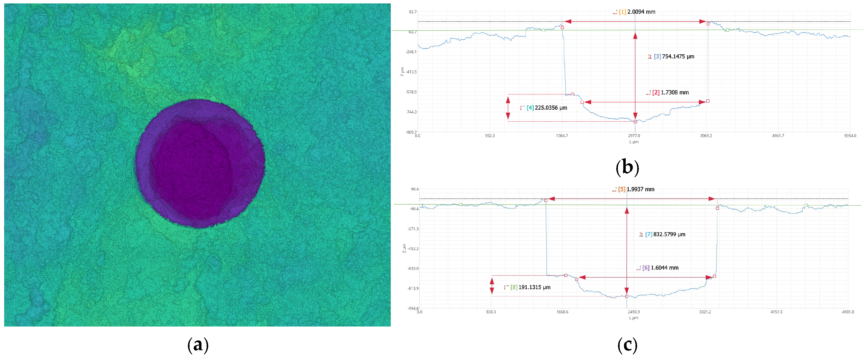Click the red handle at the 754.1475 µm arrow's lower end
Screen dimensions: 868x360
[x=635, y=122]
